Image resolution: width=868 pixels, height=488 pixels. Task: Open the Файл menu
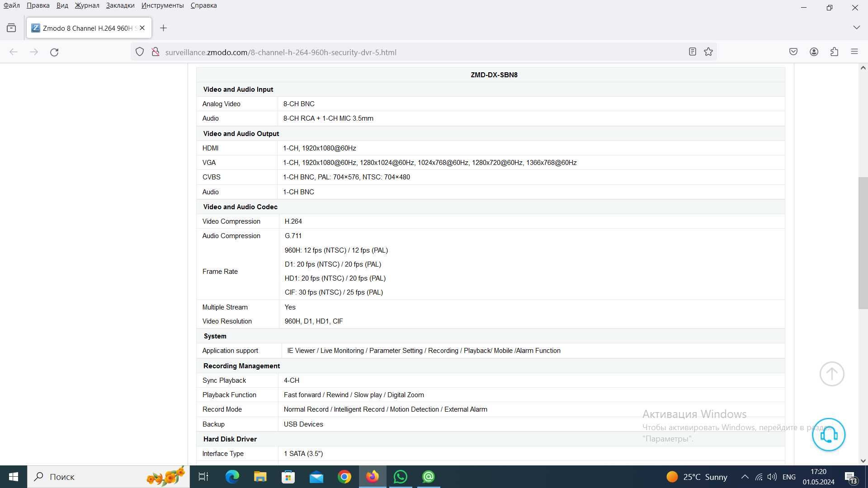click(12, 5)
